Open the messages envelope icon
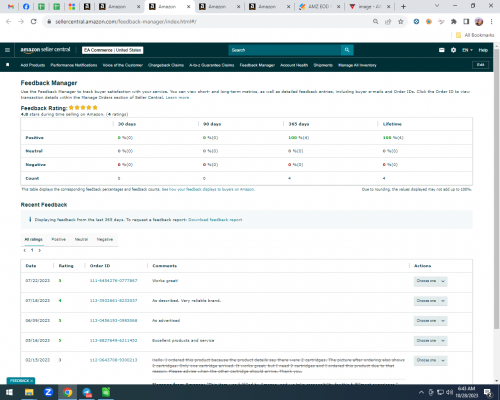 442,50
